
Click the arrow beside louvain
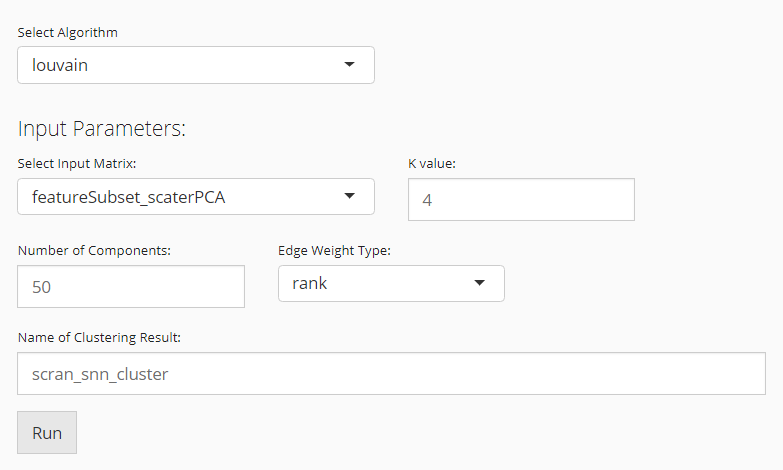click(x=349, y=65)
